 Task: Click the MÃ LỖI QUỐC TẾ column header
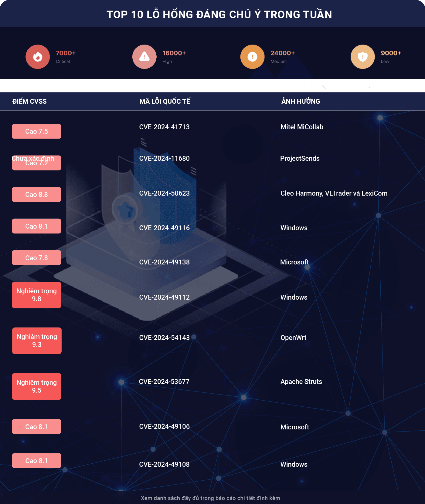(x=165, y=101)
